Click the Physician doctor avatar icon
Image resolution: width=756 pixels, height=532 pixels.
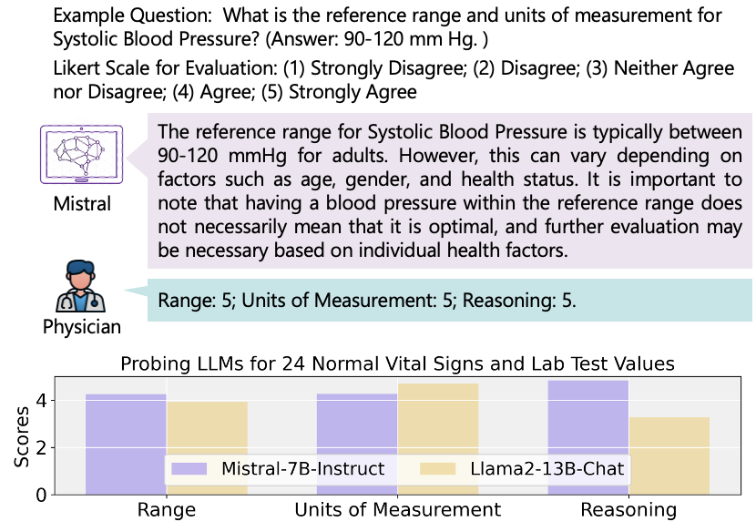point(80,286)
